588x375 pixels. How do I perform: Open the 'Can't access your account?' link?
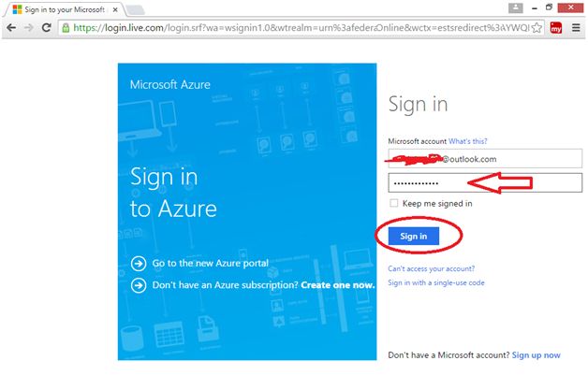pos(424,267)
